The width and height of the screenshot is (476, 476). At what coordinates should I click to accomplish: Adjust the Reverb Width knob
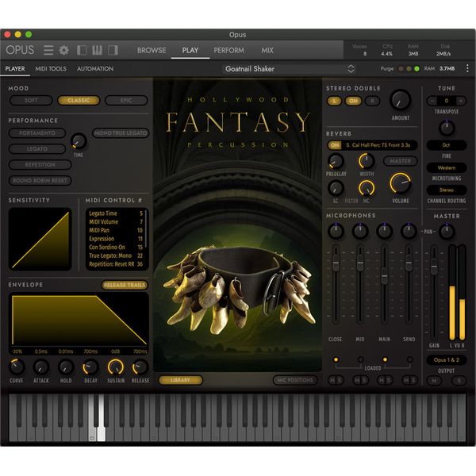[367, 161]
